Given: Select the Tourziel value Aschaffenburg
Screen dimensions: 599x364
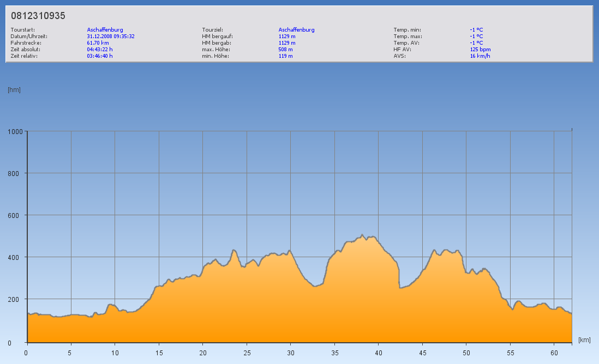Looking at the screenshot, I should 296,30.
